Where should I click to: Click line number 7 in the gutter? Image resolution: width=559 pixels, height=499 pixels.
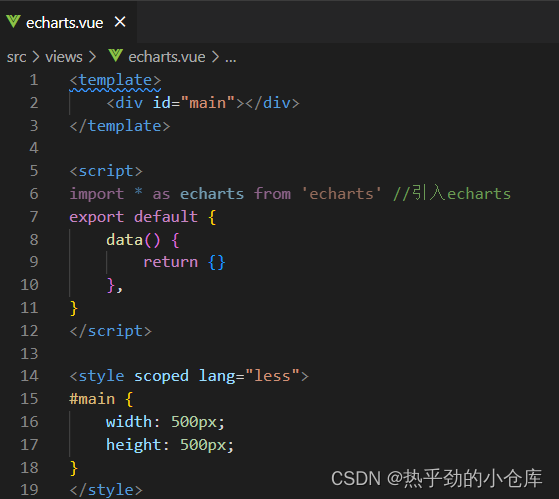pyautogui.click(x=34, y=217)
